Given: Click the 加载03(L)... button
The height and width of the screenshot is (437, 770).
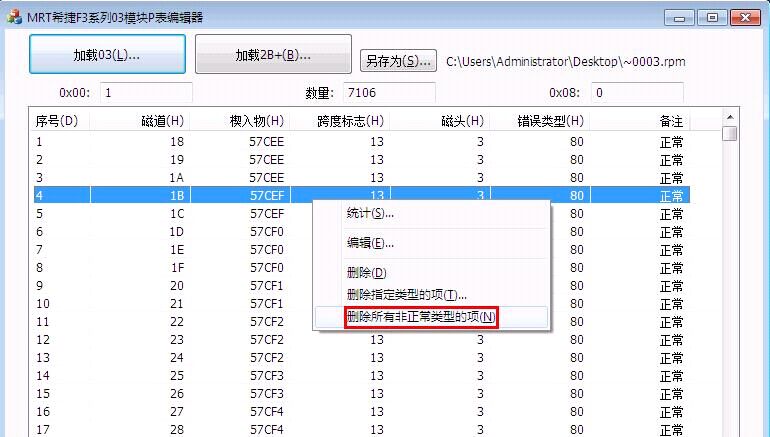Looking at the screenshot, I should [107, 54].
